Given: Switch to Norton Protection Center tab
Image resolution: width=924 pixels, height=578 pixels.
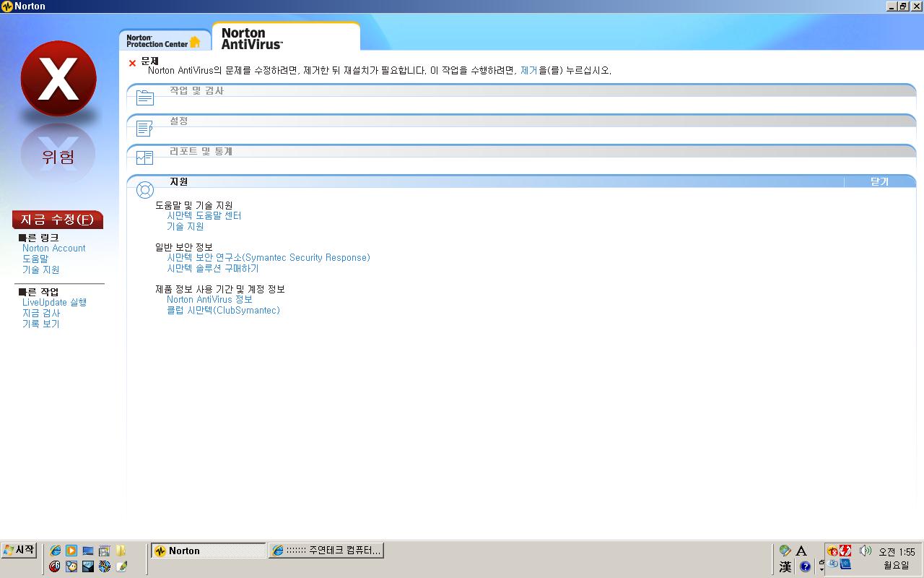Looking at the screenshot, I should [x=164, y=40].
